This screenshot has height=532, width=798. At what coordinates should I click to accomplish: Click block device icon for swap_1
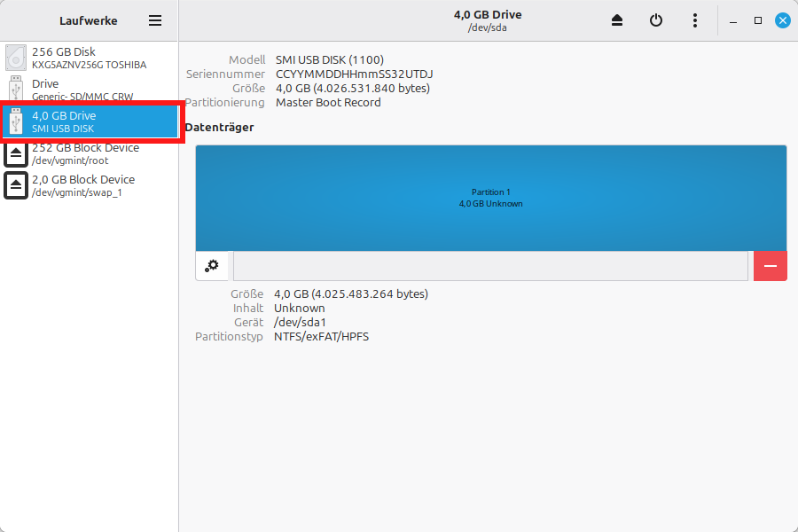tap(16, 185)
